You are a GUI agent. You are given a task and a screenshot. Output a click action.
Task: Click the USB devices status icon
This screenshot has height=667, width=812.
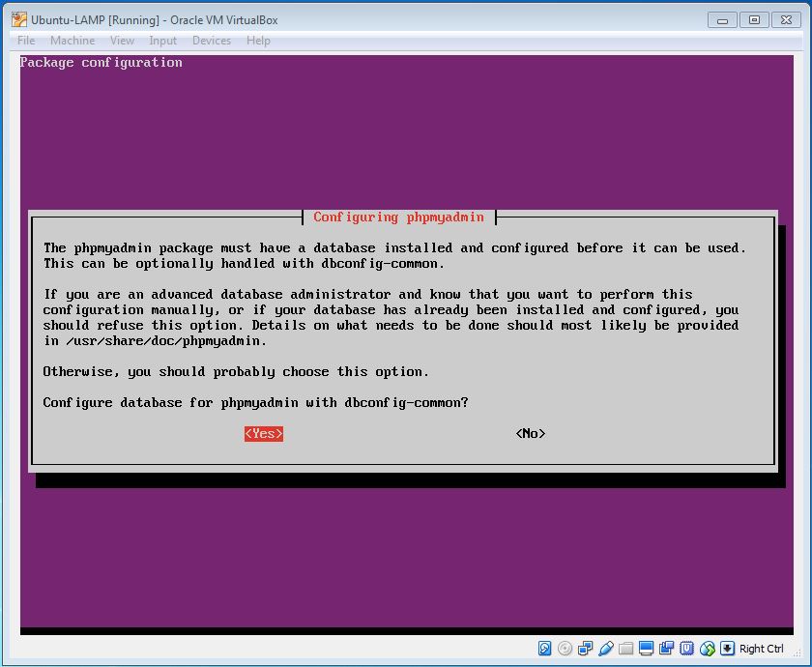[606, 648]
